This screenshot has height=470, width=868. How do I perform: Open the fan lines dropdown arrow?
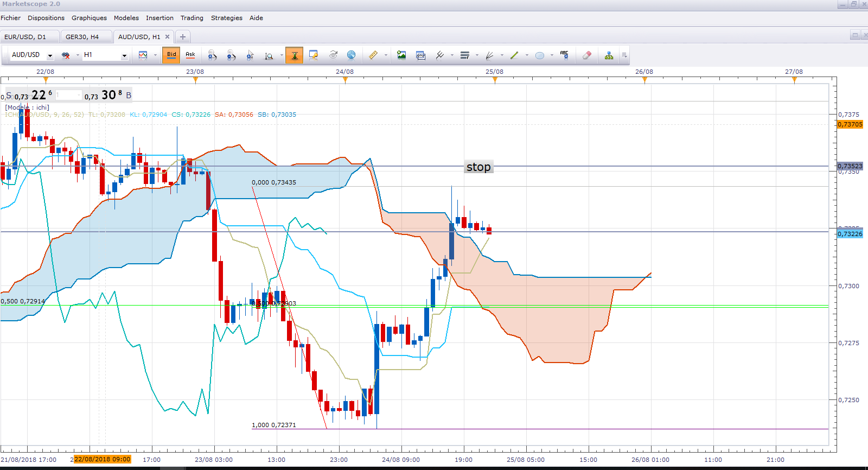tap(502, 55)
